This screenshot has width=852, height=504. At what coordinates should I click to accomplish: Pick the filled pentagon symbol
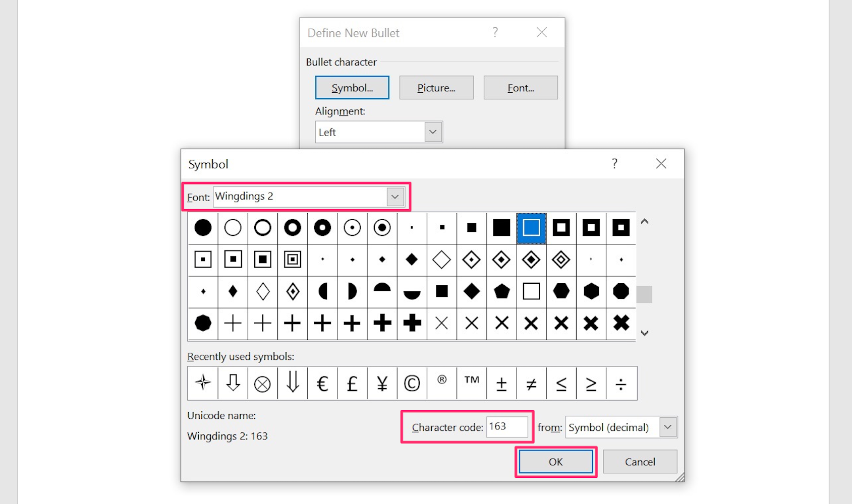(x=501, y=291)
